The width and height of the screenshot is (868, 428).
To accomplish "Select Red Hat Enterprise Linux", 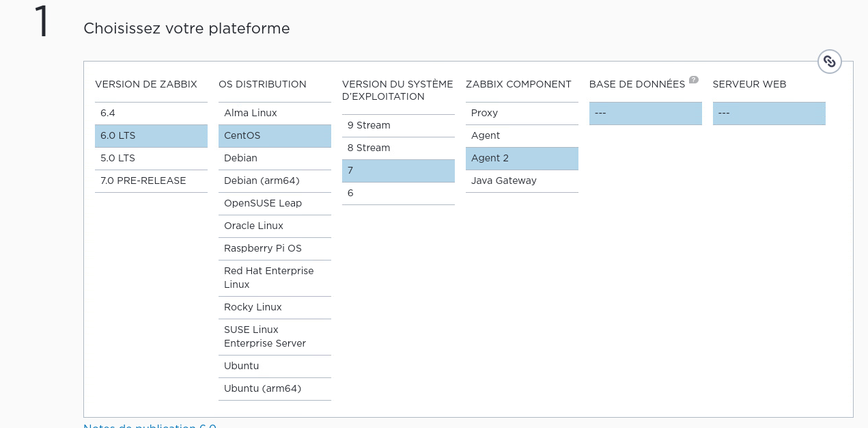I will tap(275, 278).
